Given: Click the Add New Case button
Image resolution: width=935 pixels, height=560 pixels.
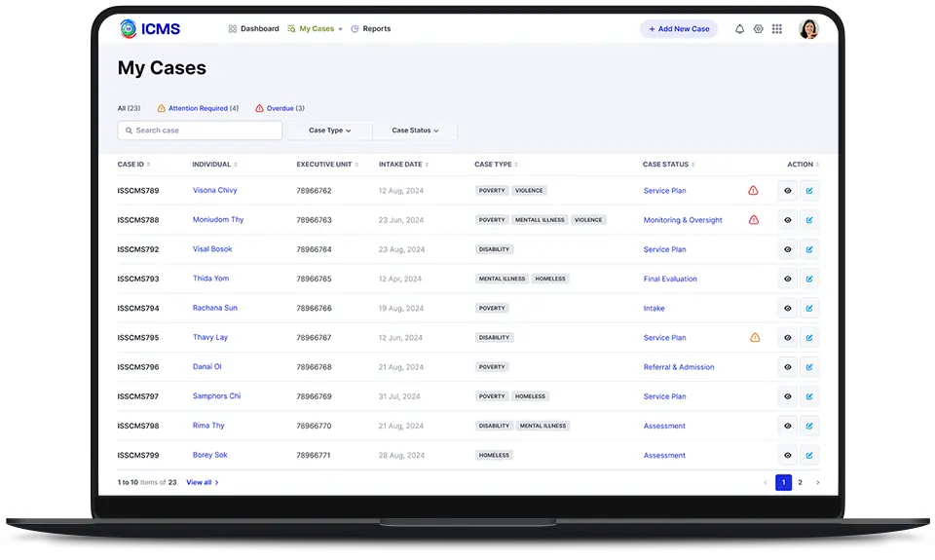Looking at the screenshot, I should coord(678,29).
